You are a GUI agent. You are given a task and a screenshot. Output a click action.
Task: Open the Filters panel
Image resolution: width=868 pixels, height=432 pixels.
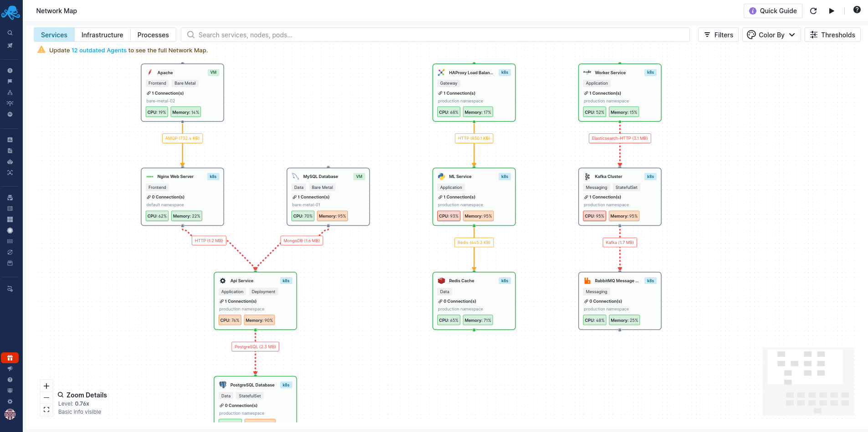tap(718, 35)
